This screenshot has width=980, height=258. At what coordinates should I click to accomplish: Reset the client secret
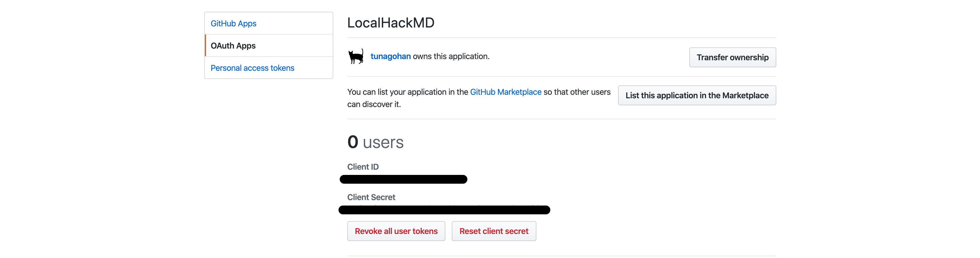coord(494,231)
